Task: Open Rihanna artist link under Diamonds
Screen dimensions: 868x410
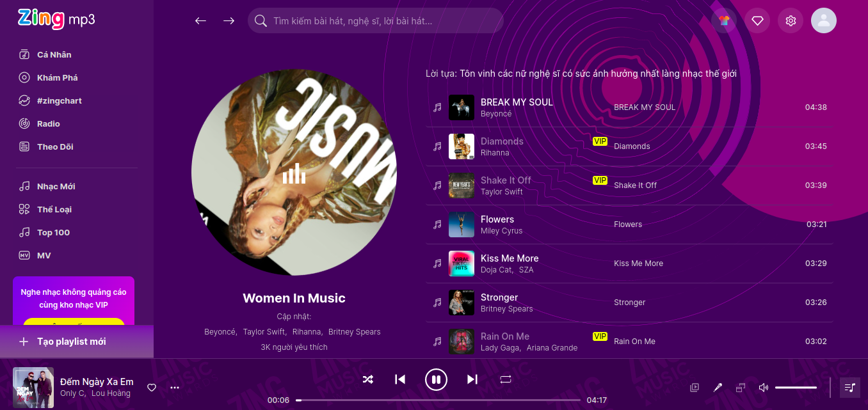Action: (x=495, y=153)
